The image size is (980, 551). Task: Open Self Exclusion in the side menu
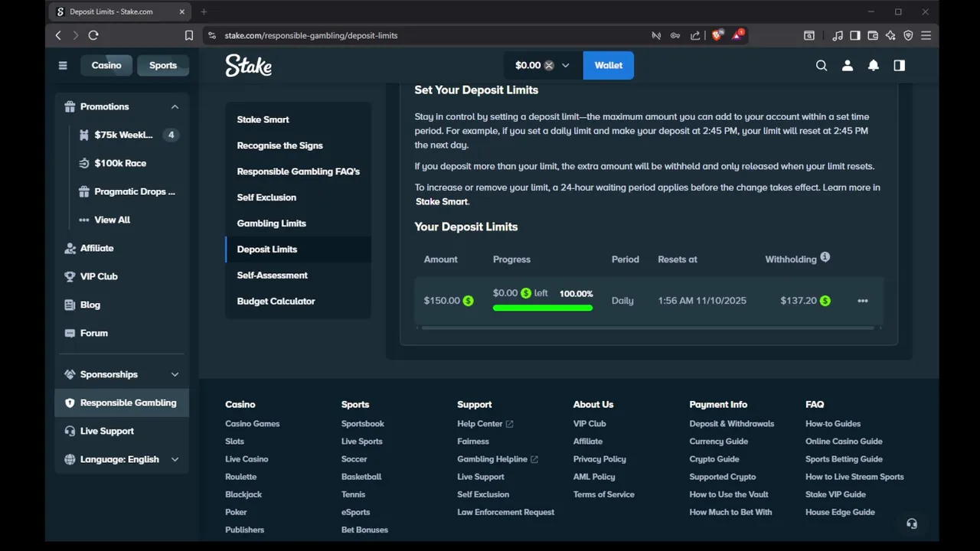point(266,197)
